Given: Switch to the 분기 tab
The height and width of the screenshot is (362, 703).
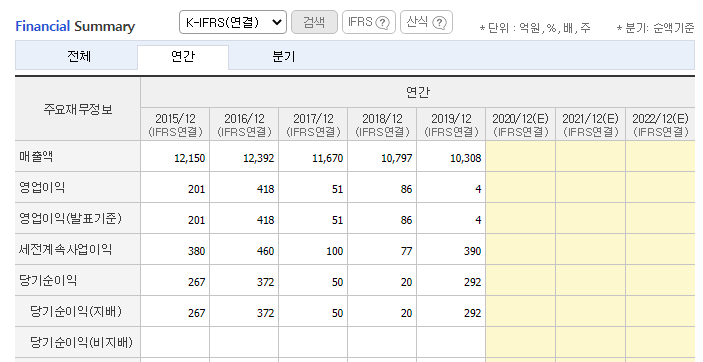Looking at the screenshot, I should 283,57.
